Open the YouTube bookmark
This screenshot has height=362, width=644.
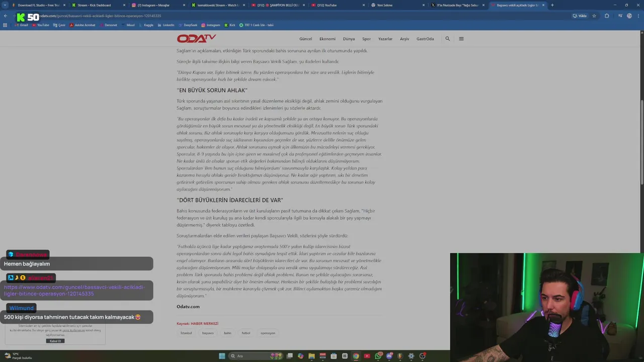(x=41, y=25)
